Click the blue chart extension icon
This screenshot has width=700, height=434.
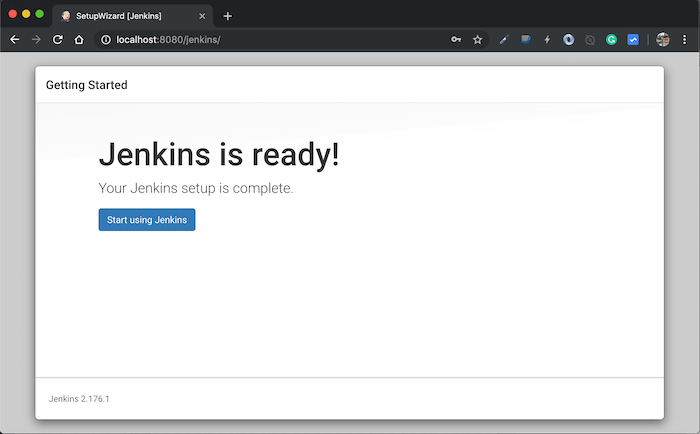coord(633,40)
